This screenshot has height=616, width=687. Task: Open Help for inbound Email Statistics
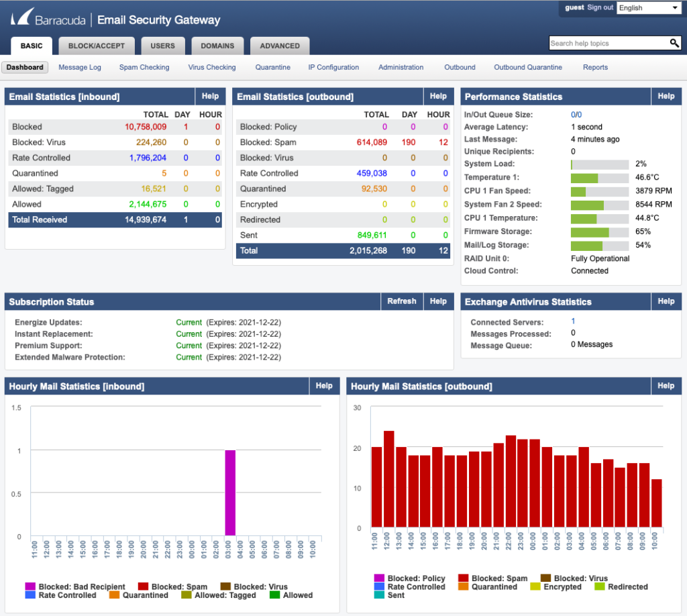point(210,96)
